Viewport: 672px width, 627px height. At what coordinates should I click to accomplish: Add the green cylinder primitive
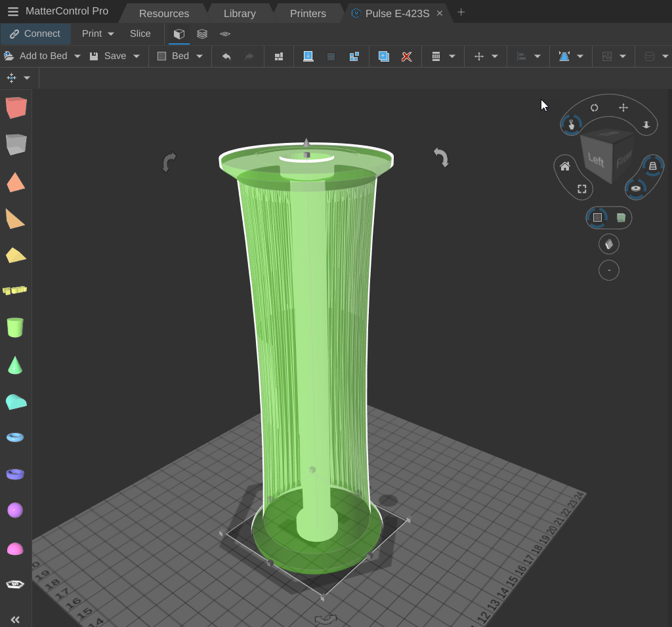tap(16, 328)
